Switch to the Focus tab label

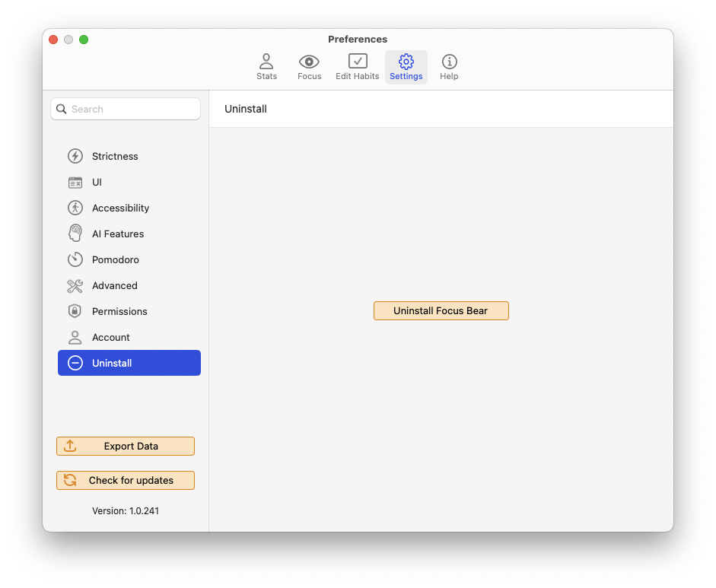[310, 76]
